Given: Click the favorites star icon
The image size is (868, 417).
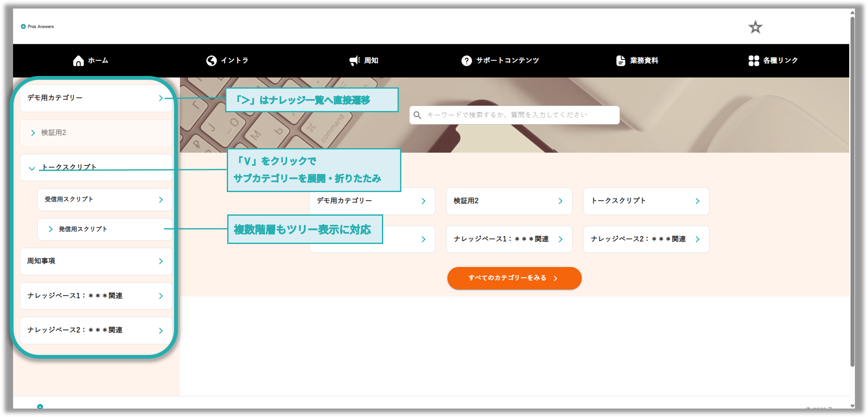Looking at the screenshot, I should pyautogui.click(x=755, y=27).
